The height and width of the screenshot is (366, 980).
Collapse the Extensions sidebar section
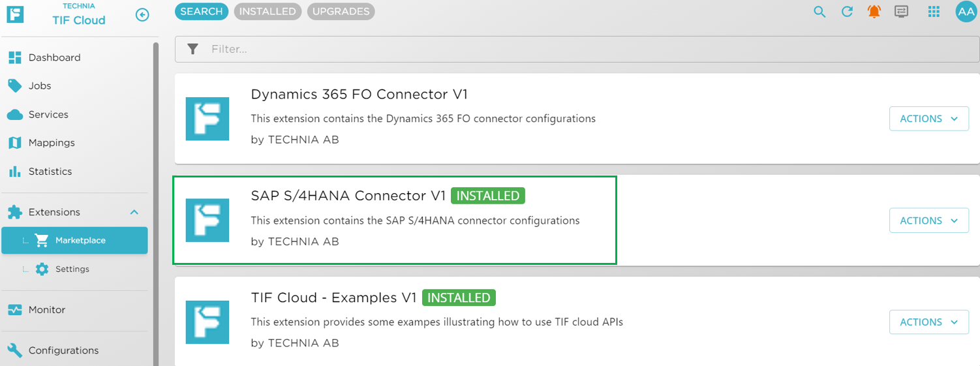click(134, 212)
